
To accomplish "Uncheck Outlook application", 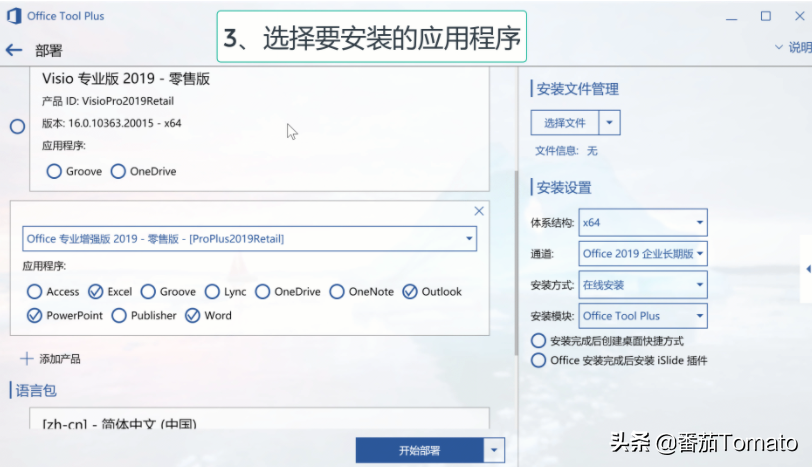I will tap(410, 291).
